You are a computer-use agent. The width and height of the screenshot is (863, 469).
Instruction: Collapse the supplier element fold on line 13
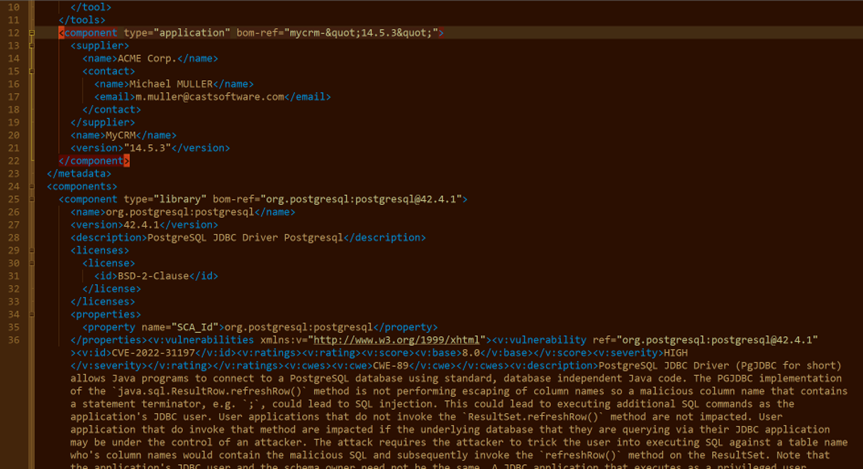(33, 46)
